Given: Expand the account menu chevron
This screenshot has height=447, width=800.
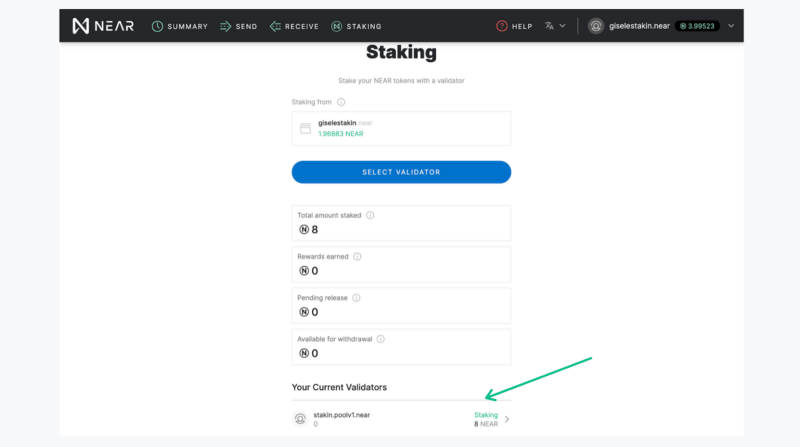Looking at the screenshot, I should click(x=731, y=26).
